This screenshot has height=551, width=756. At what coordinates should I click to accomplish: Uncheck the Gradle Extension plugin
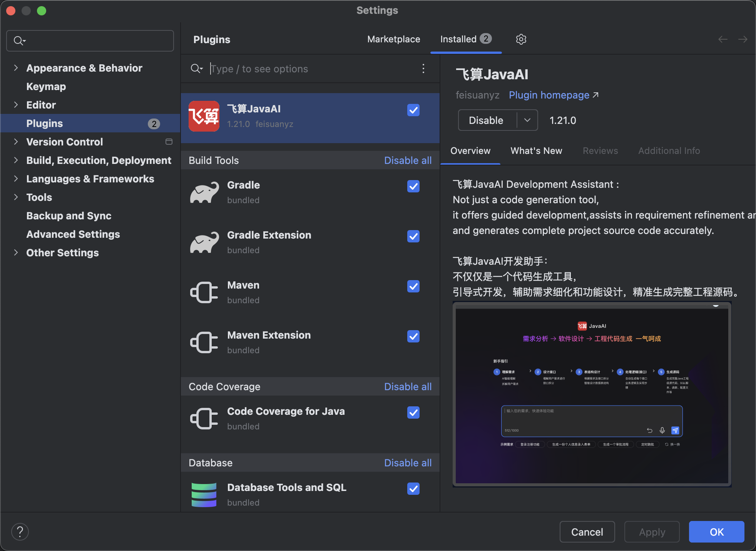(x=413, y=236)
